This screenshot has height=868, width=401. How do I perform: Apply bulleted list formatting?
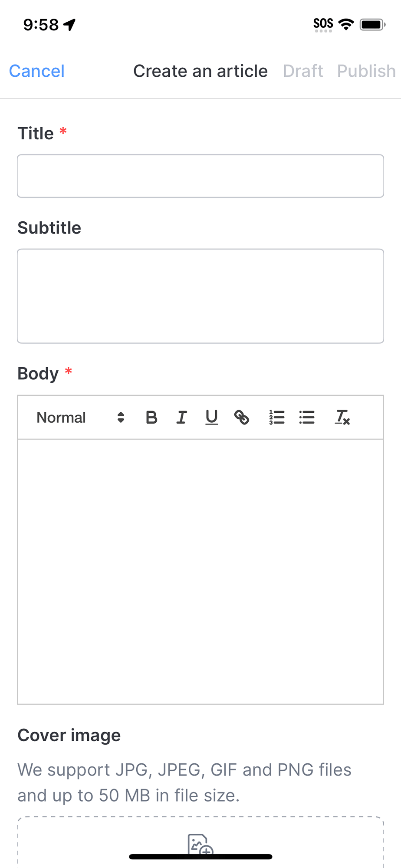coord(307,418)
